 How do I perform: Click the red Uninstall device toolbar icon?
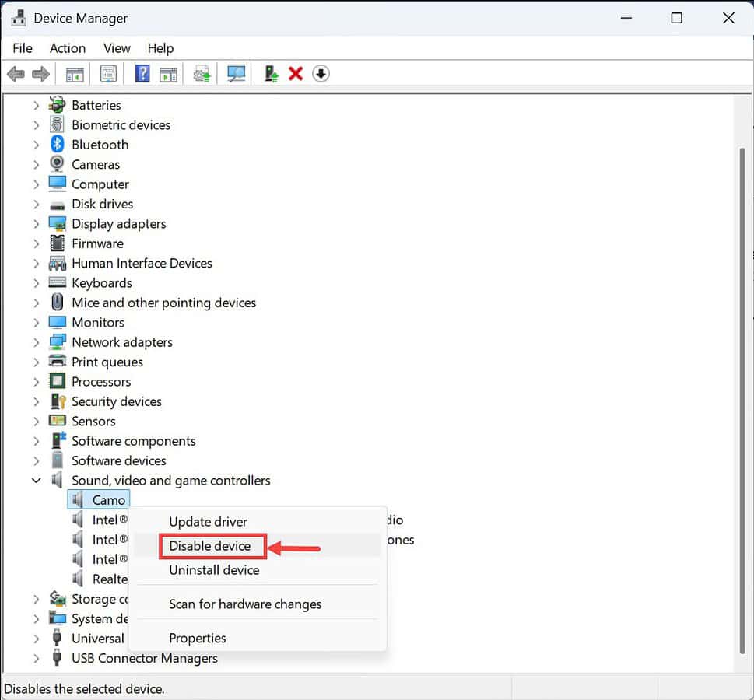(x=296, y=73)
